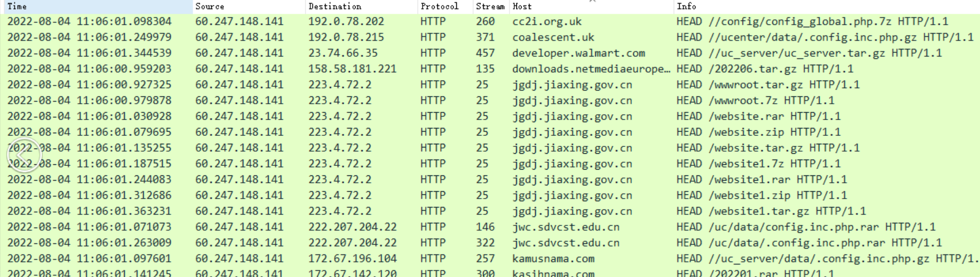This screenshot has width=980, height=277.
Task: Select the HEAD /202206.tar.gz packet
Action: pyautogui.click(x=765, y=69)
